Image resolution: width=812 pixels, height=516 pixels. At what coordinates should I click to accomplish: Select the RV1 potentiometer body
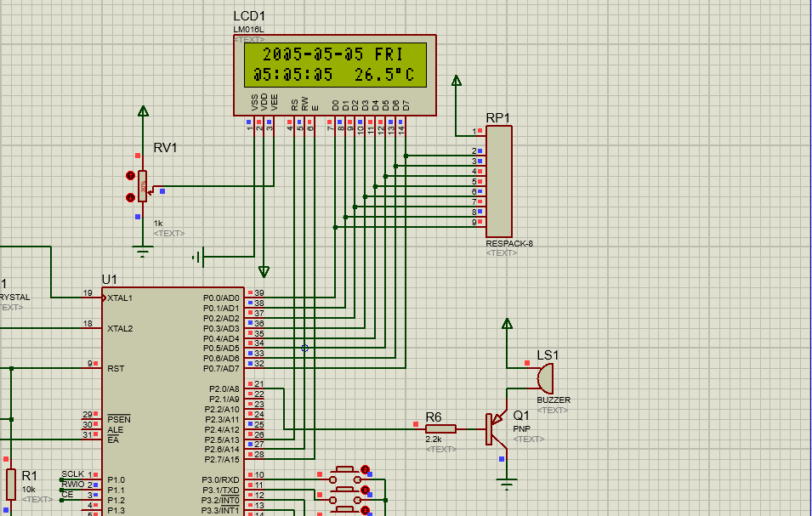pyautogui.click(x=142, y=186)
